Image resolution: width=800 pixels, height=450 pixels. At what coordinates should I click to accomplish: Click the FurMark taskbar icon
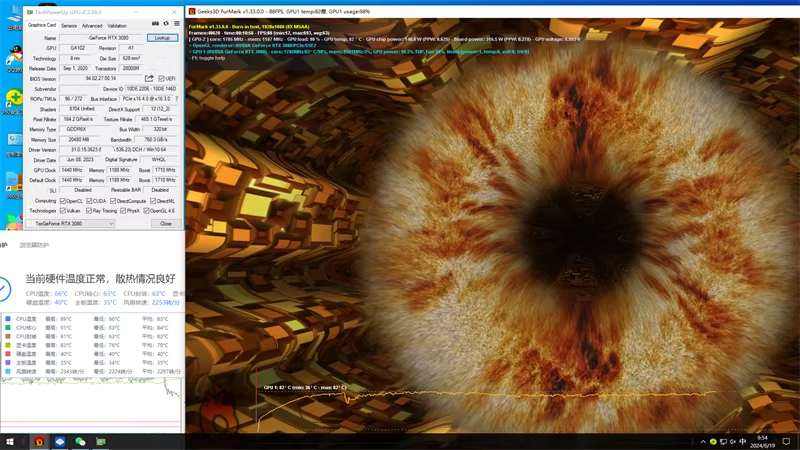[39, 441]
